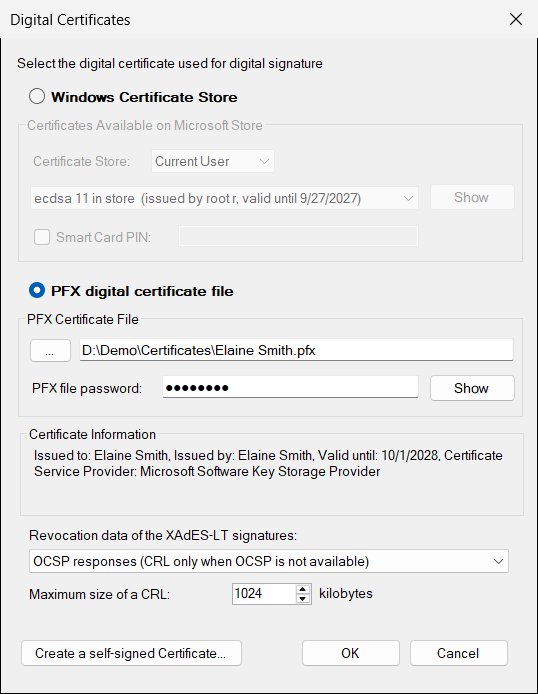Confirm the dialog with OK
This screenshot has width=538, height=694.
click(350, 653)
